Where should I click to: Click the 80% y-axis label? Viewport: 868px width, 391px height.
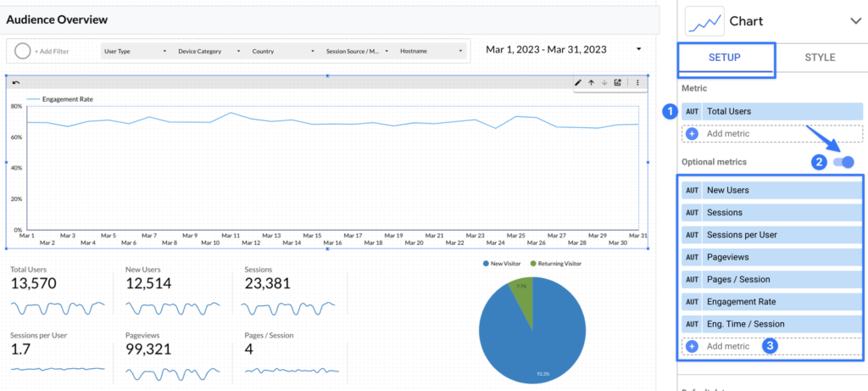(16, 106)
